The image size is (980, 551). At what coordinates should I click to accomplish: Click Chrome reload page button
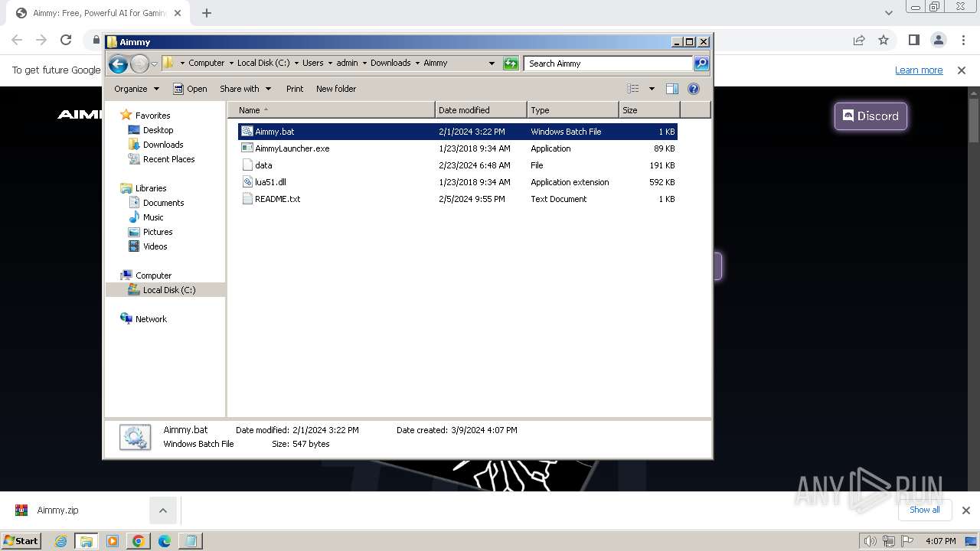click(x=66, y=40)
